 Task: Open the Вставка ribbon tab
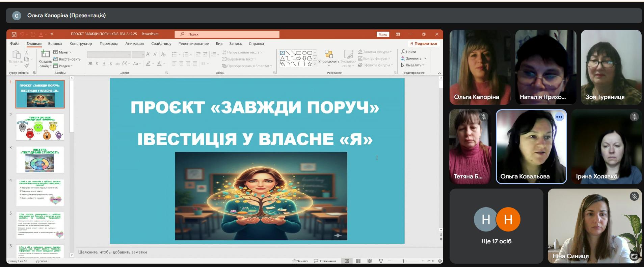(55, 44)
